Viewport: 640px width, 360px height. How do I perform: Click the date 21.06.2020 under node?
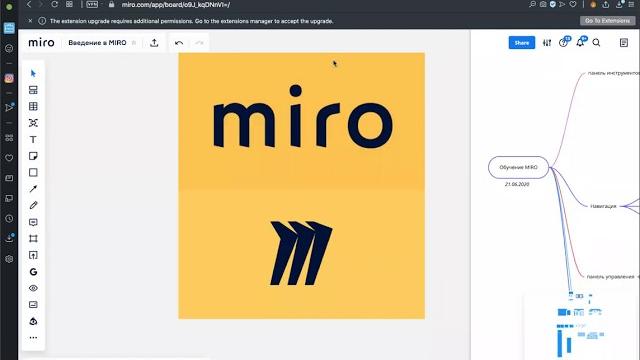pyautogui.click(x=517, y=184)
